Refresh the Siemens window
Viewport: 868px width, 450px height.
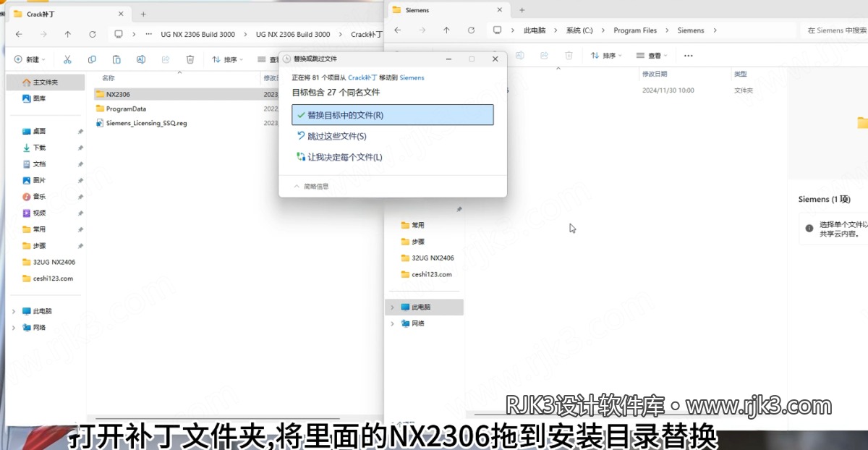pyautogui.click(x=472, y=30)
